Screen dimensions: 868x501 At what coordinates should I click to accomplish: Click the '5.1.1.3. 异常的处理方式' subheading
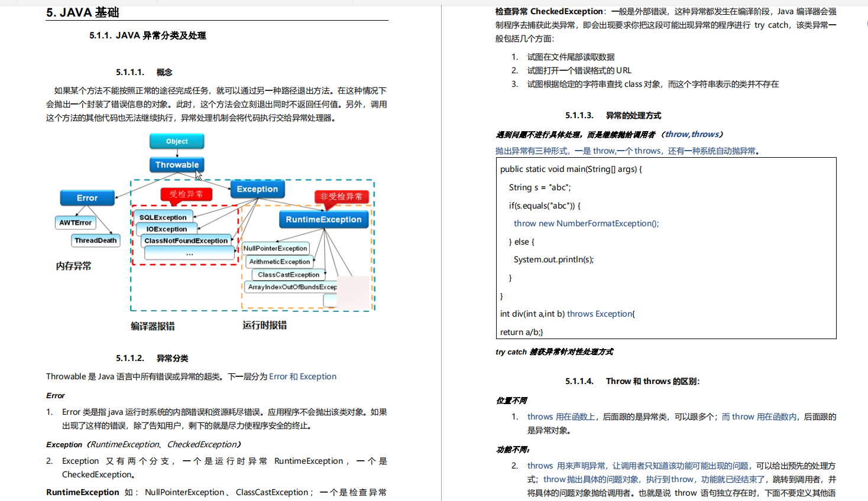613,115
